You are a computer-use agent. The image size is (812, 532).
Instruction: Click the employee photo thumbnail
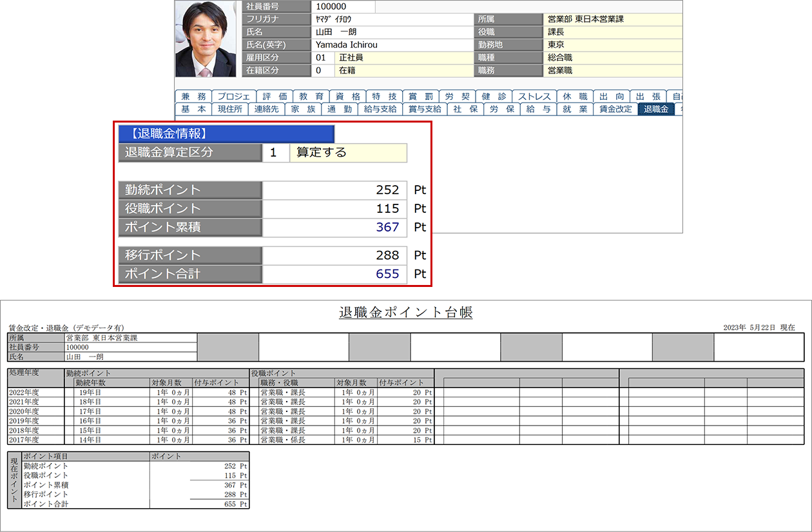(x=206, y=39)
